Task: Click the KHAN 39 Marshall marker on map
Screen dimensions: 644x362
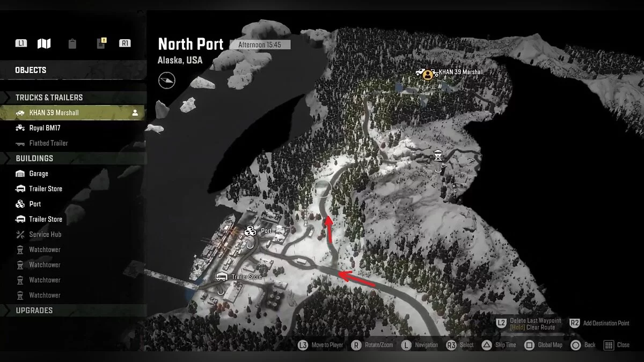Action: 428,75
